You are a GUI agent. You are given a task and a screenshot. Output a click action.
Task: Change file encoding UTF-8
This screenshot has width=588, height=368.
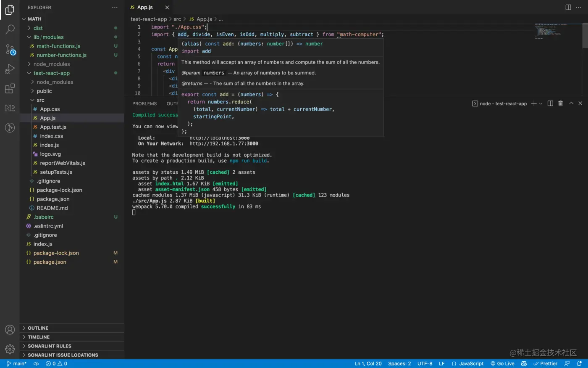[425, 364]
